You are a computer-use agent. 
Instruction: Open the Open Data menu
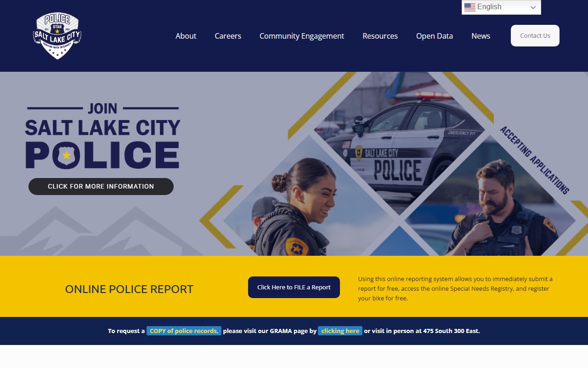pos(435,36)
